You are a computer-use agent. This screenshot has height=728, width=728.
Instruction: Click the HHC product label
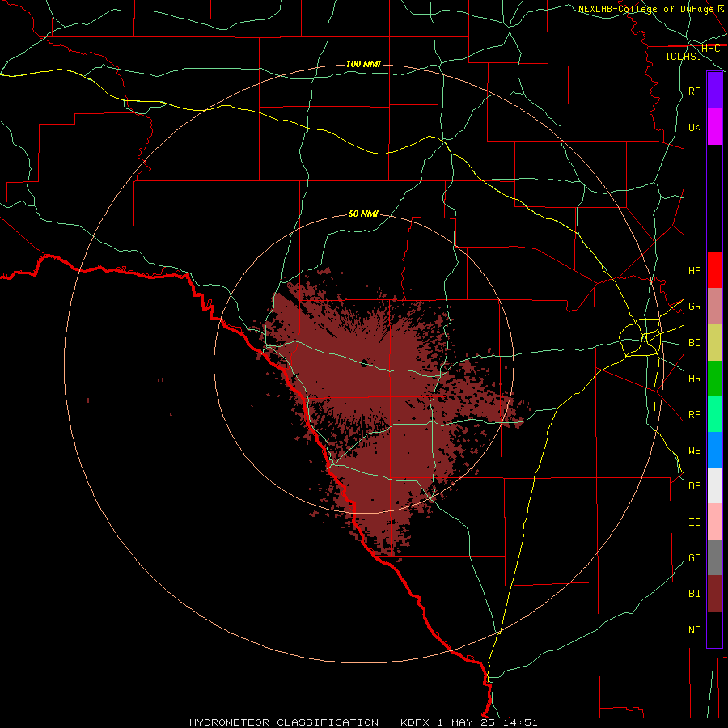click(711, 49)
